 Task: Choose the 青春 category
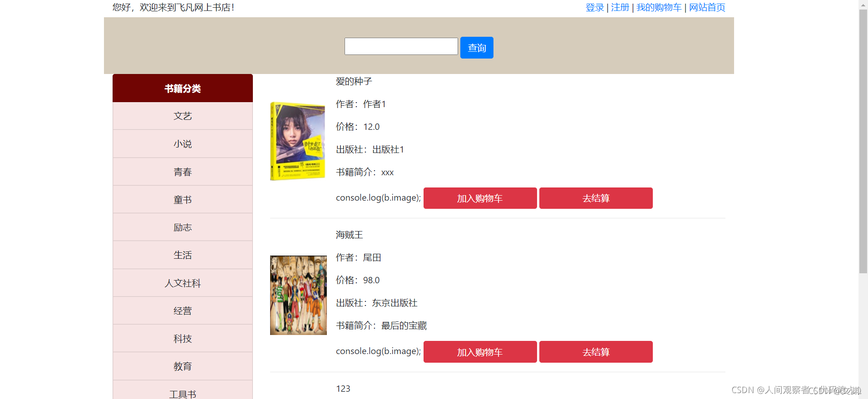pos(182,172)
